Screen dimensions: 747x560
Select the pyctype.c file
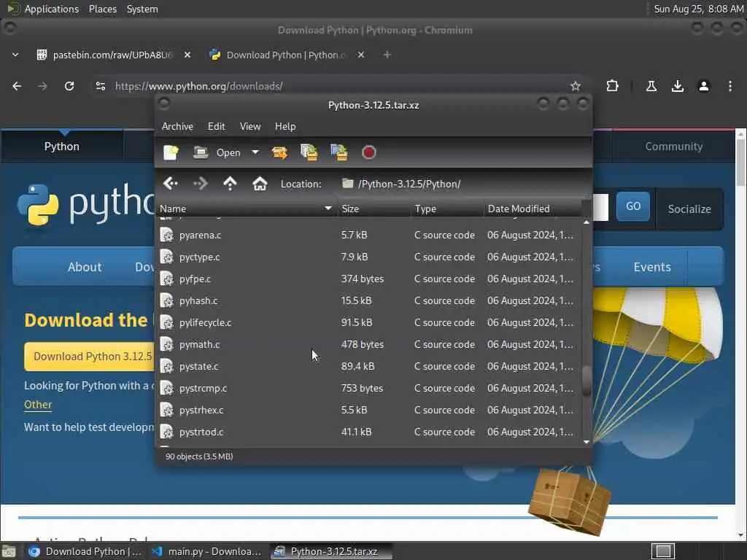point(369,257)
